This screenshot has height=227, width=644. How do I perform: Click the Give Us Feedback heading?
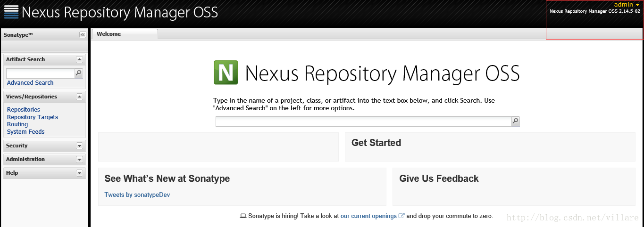[439, 178]
